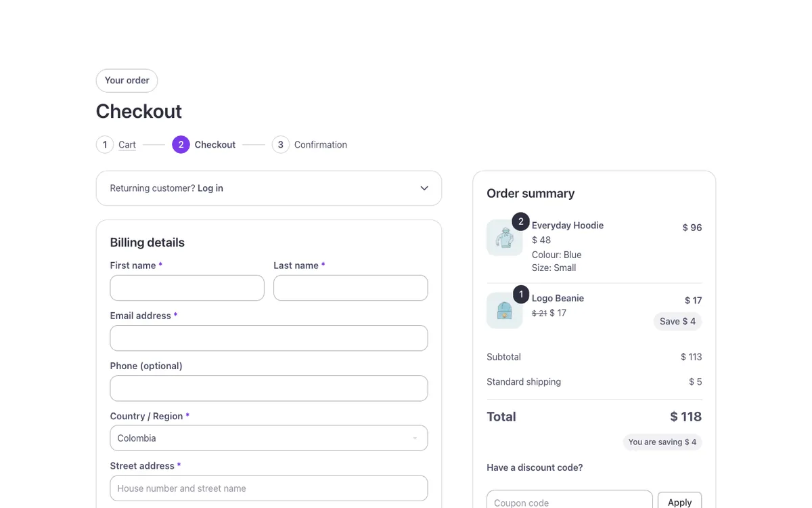Go back to the Cart step
Viewport: 812px width, 508px height.
(x=127, y=144)
